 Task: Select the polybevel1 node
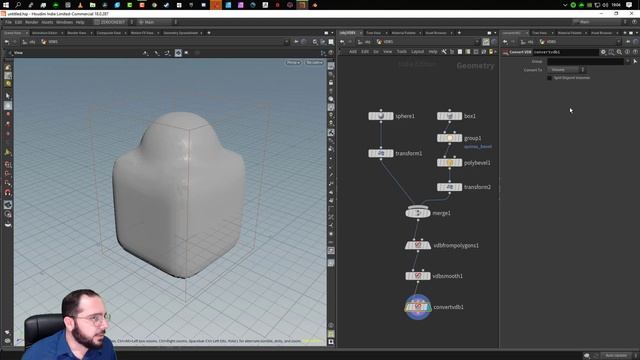point(449,162)
